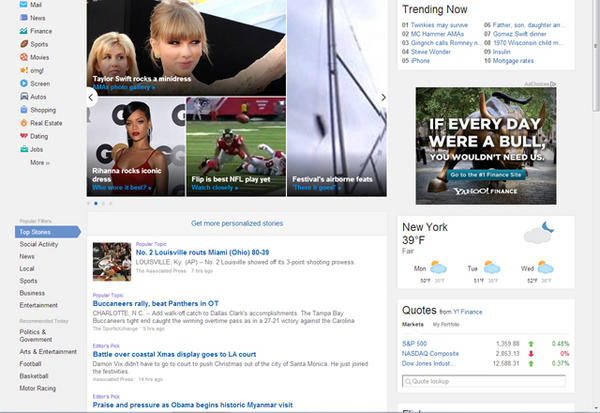Open Gomez Swift dinner trending link
This screenshot has height=413, width=600.
tap(519, 34)
